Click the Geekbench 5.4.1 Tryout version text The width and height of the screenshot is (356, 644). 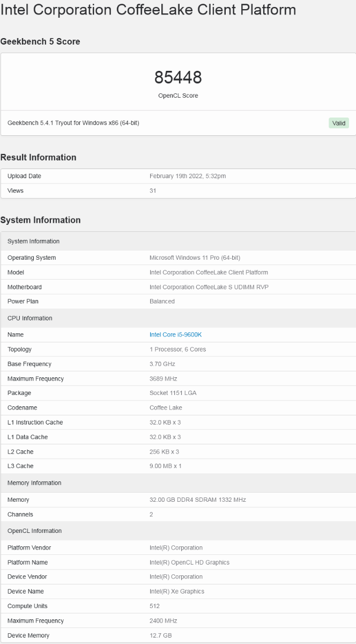tap(73, 123)
